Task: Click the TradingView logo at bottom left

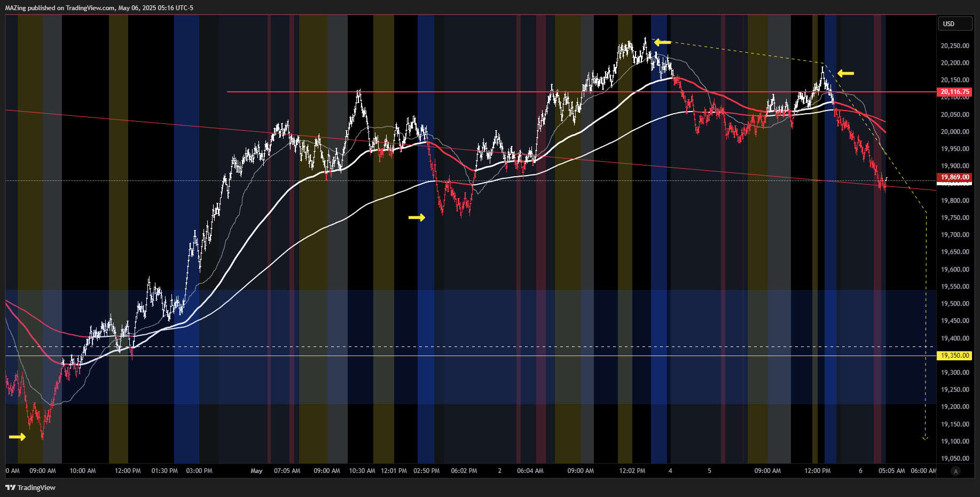Action: [x=30, y=487]
